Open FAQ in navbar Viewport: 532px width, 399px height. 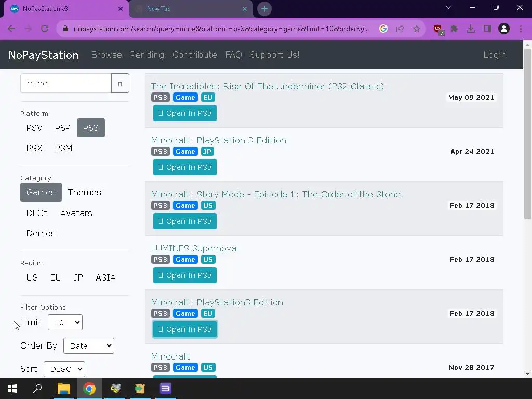click(233, 55)
